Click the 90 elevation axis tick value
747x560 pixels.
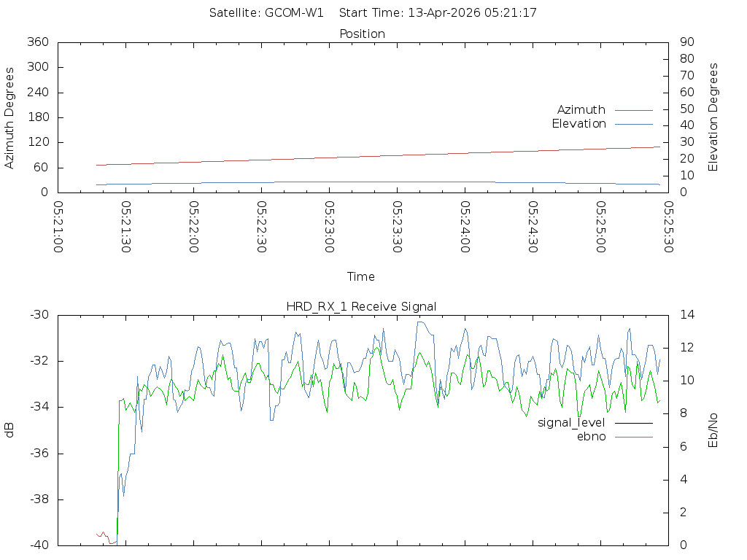tap(685, 42)
